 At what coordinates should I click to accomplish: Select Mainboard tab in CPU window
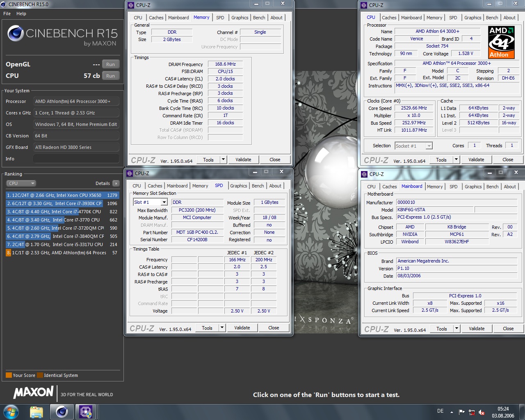tap(411, 18)
